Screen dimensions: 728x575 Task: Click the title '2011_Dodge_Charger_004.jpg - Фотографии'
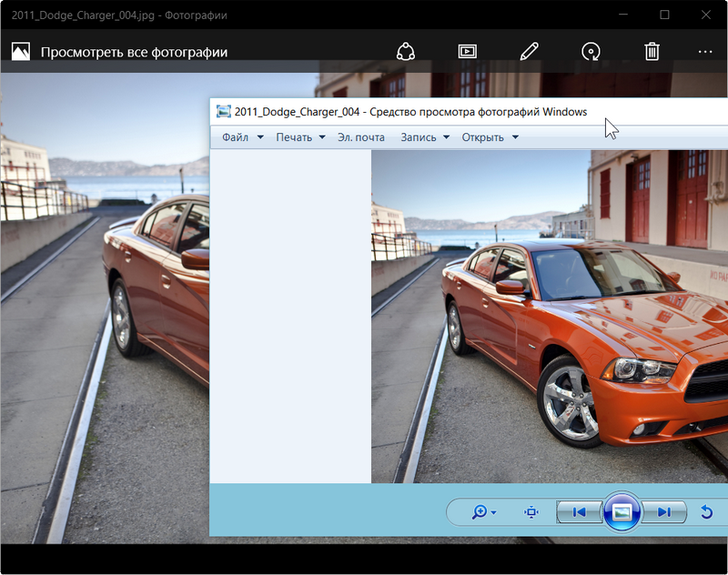[119, 15]
